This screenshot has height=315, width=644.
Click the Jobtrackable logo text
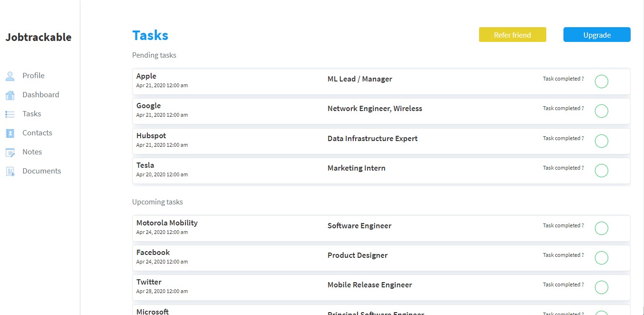click(x=39, y=37)
